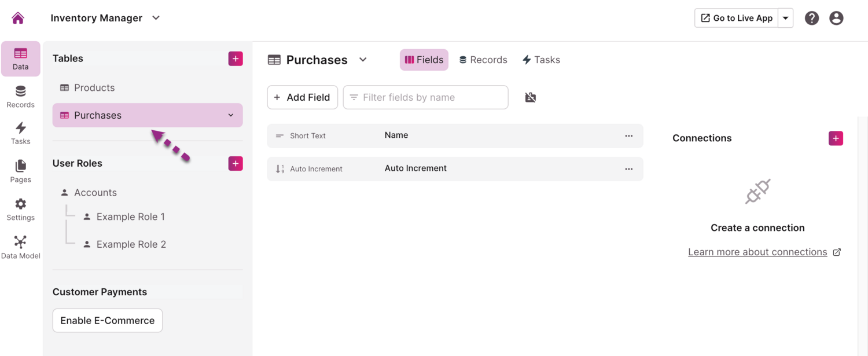
Task: Switch to the Records tab
Action: [x=483, y=60]
